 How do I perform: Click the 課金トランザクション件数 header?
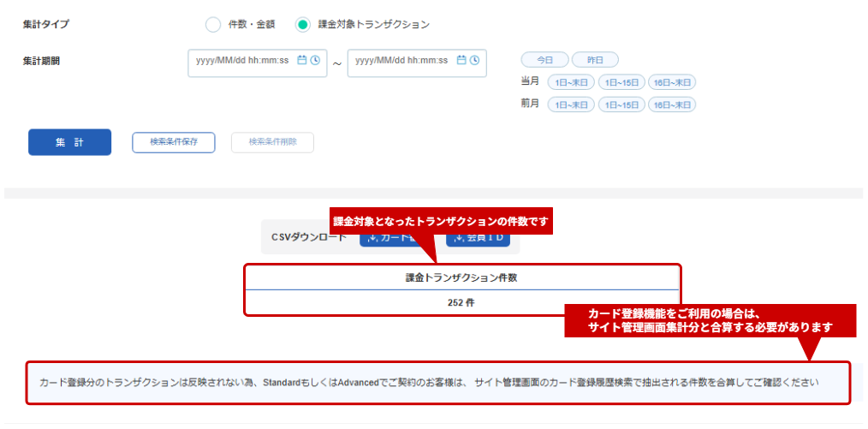461,278
